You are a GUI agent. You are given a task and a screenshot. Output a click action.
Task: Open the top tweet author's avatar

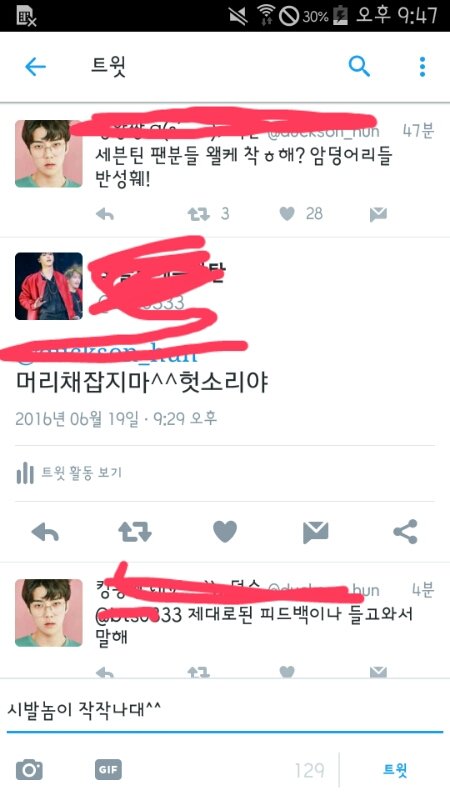[48, 154]
